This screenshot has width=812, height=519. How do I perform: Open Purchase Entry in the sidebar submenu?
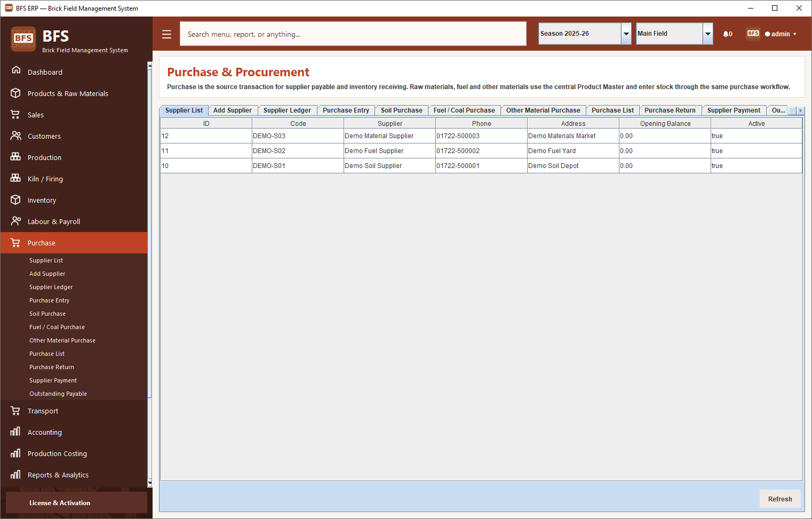(x=49, y=300)
